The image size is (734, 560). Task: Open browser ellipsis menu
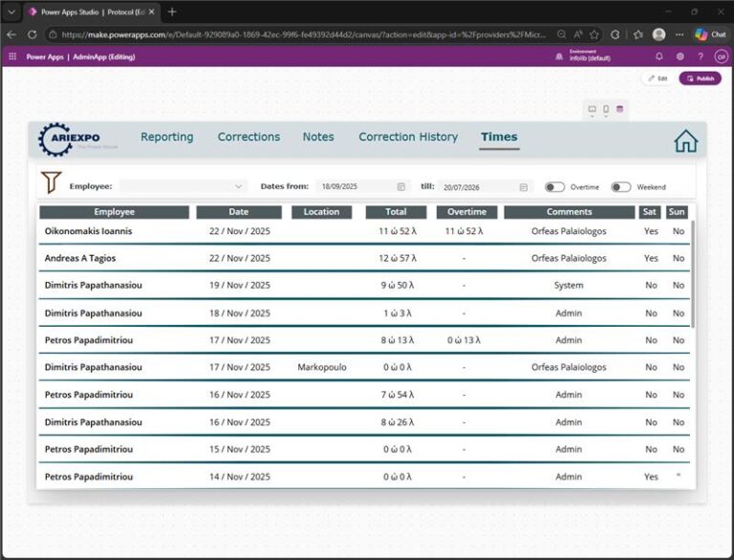tap(680, 34)
